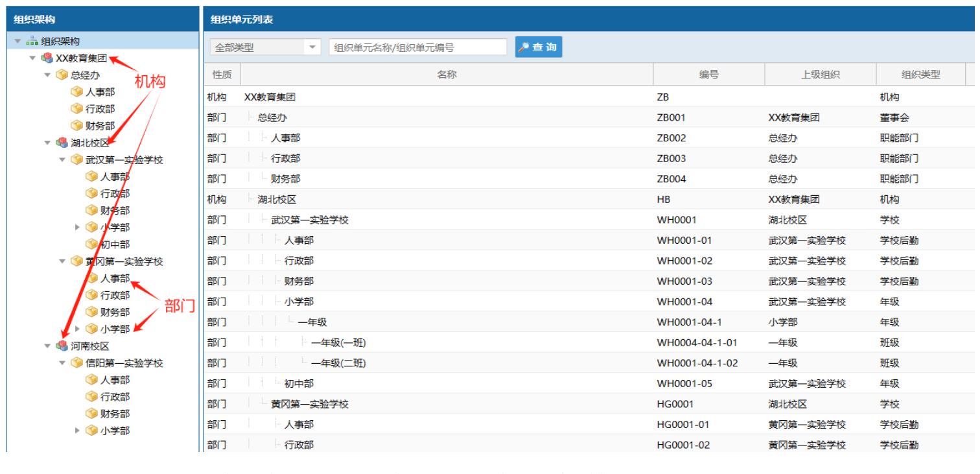
Task: Expand 小学部 under 武汉第一实验学校
Action: pos(77,227)
